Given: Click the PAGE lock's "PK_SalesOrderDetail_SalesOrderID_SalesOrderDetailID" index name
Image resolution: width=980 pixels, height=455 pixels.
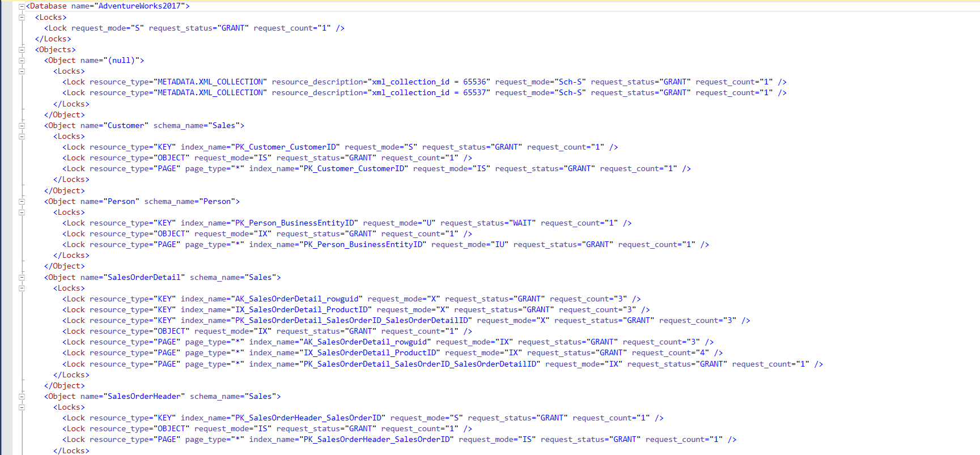Looking at the screenshot, I should [420, 364].
